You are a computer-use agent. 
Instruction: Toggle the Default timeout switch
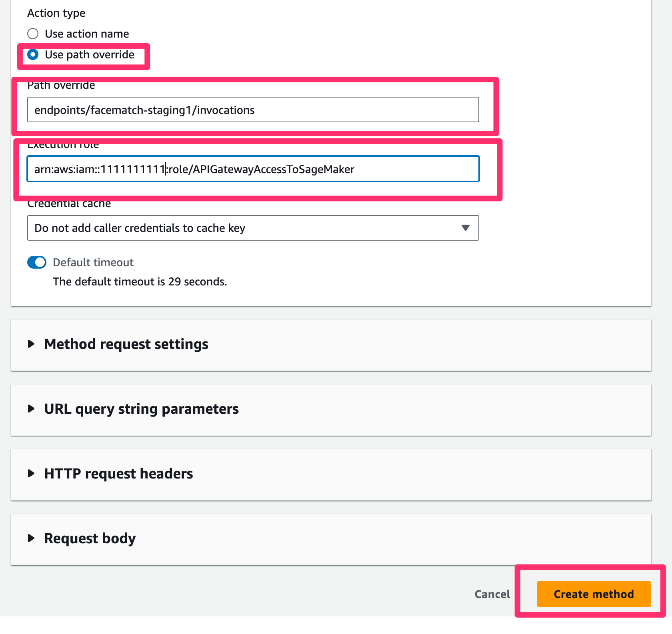pyautogui.click(x=37, y=262)
